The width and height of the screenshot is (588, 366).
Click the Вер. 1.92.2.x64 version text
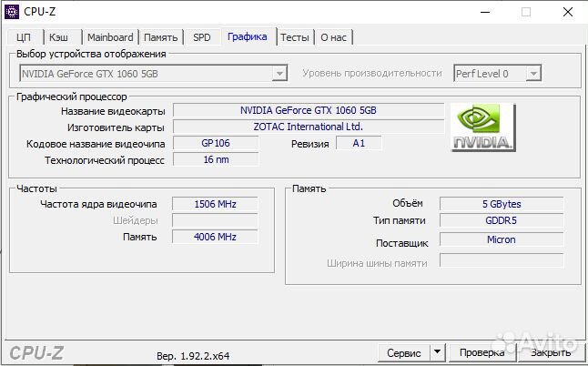click(x=193, y=356)
